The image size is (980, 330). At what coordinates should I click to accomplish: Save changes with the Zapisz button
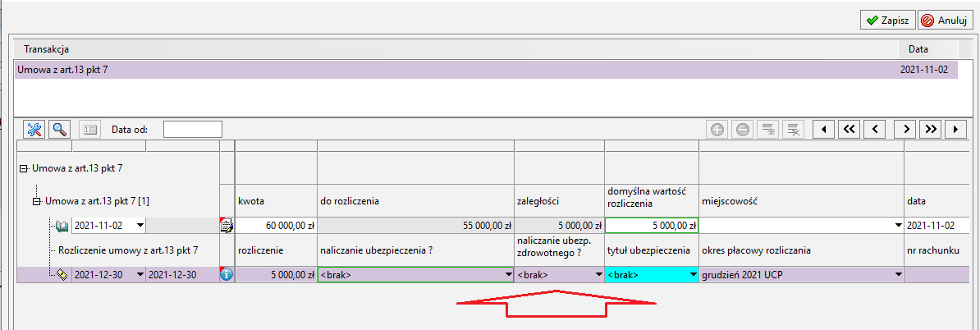[887, 20]
